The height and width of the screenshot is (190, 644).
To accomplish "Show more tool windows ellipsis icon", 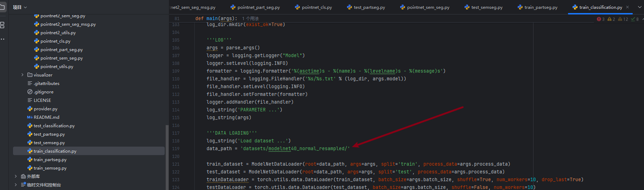I will [2, 39].
